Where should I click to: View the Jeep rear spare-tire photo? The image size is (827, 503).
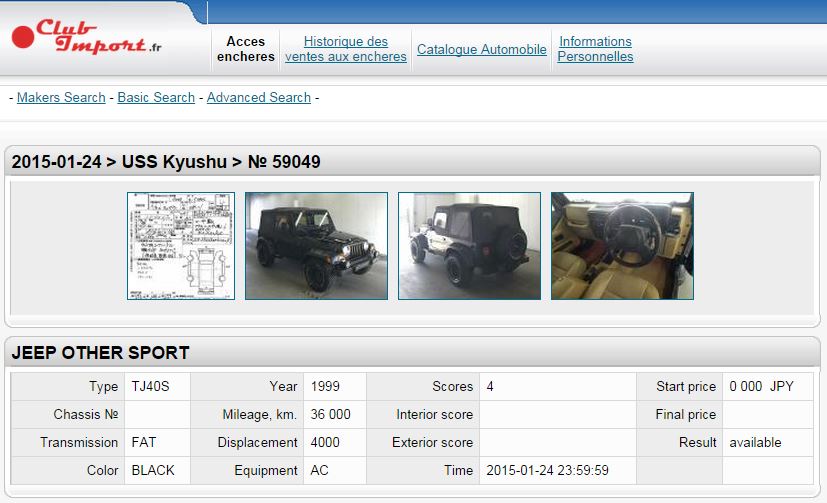coord(469,246)
